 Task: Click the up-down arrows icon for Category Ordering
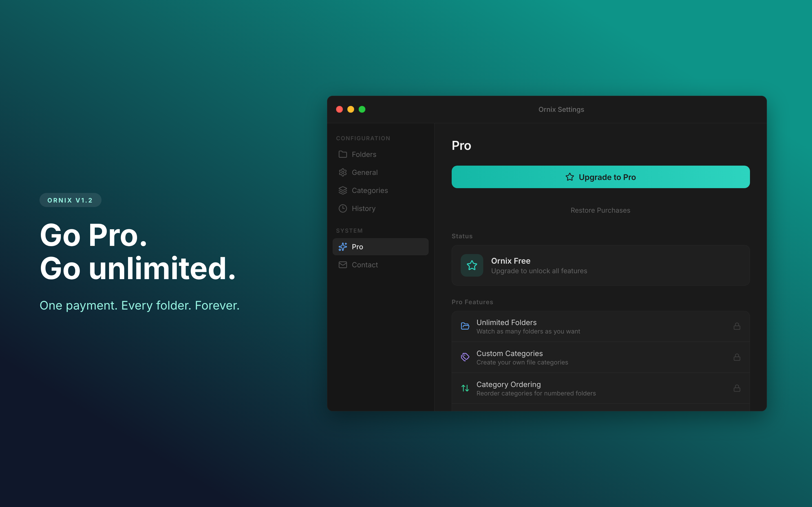tap(465, 388)
